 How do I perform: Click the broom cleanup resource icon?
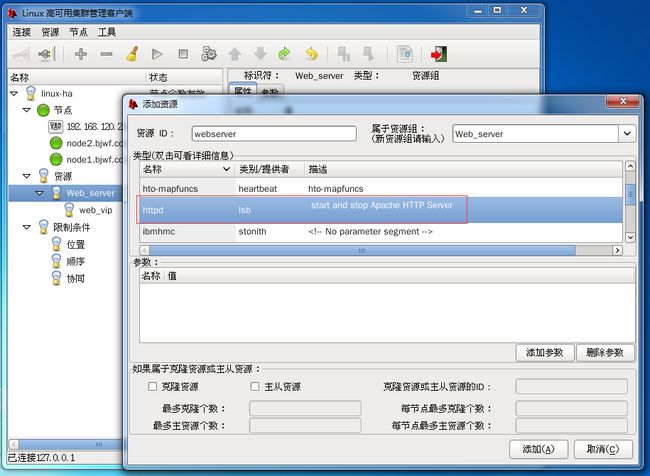tap(132, 54)
